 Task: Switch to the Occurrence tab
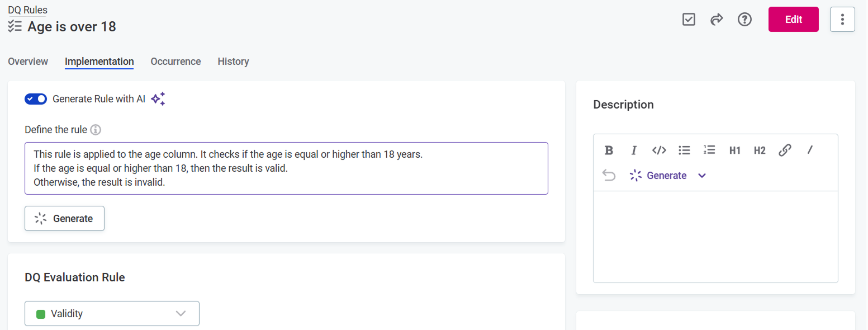pyautogui.click(x=176, y=62)
